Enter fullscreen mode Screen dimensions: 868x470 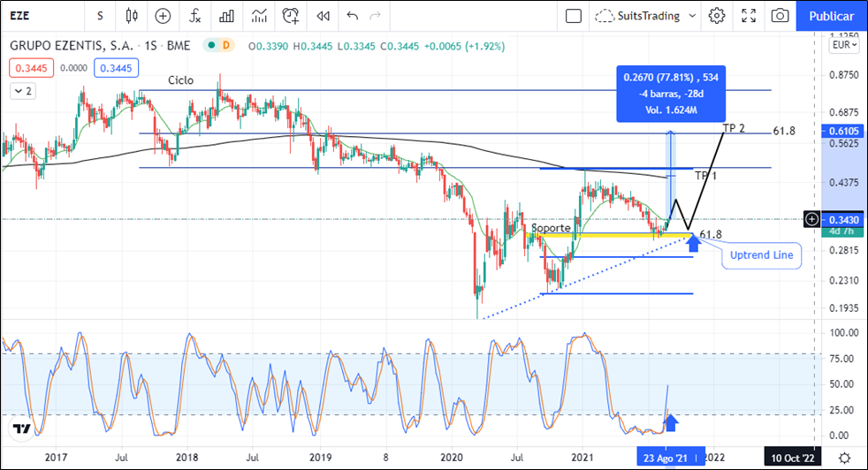(x=748, y=16)
